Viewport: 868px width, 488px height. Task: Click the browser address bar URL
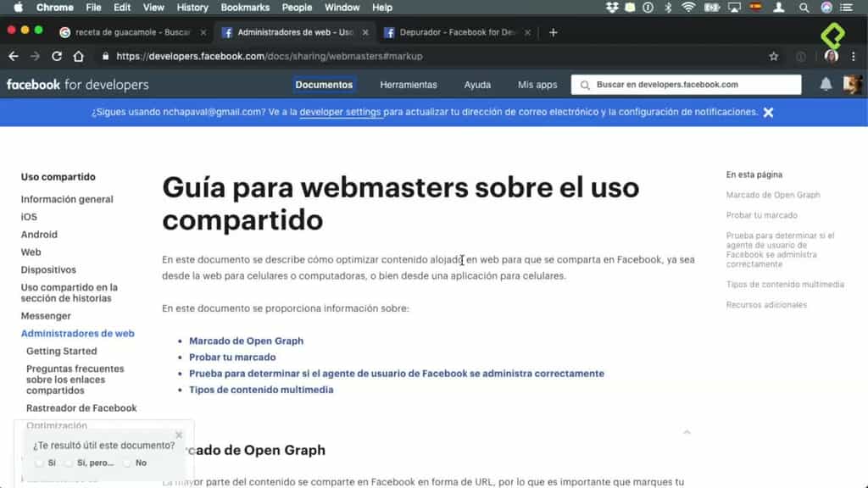click(270, 57)
